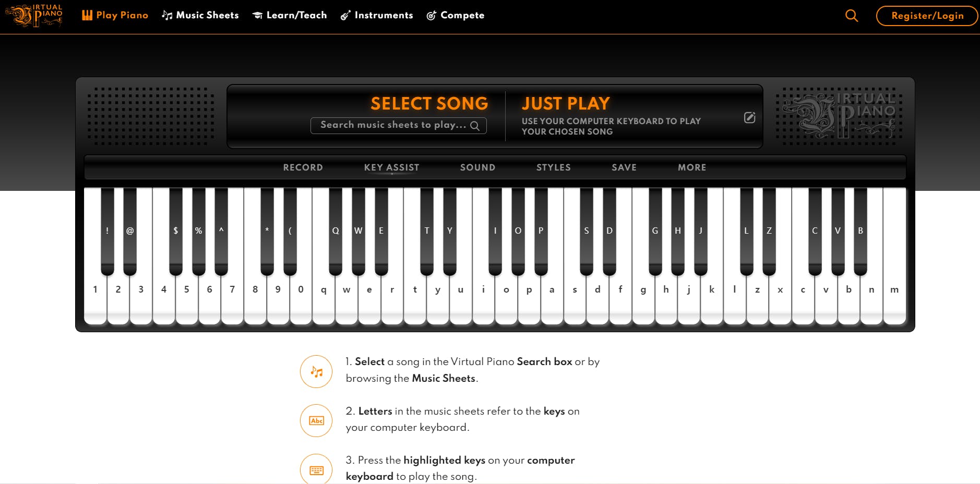This screenshot has height=484, width=980.
Task: Expand the More options menu
Action: (692, 167)
